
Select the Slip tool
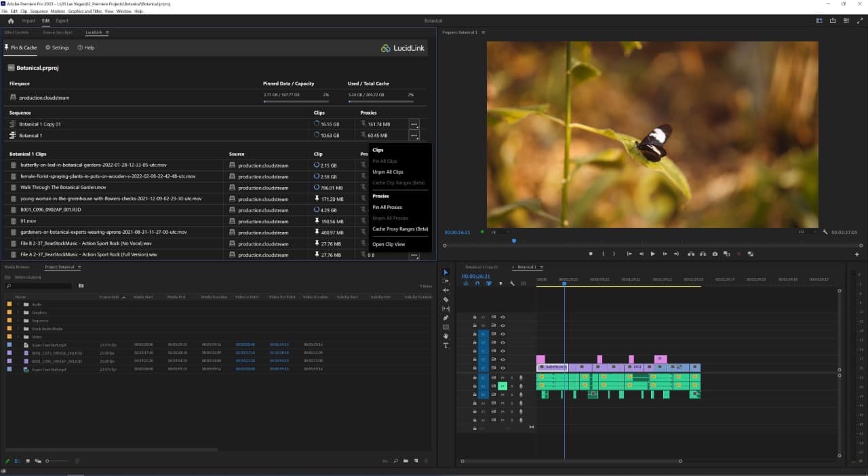(446, 309)
